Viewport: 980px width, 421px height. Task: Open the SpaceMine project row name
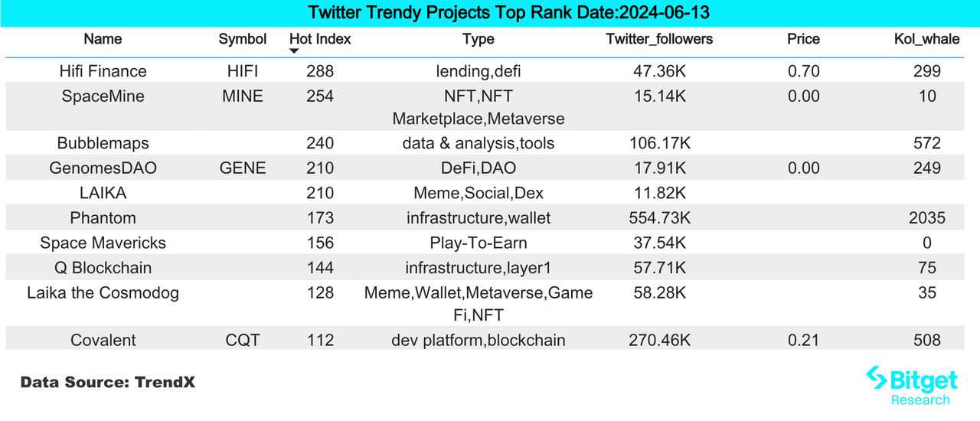tap(103, 96)
